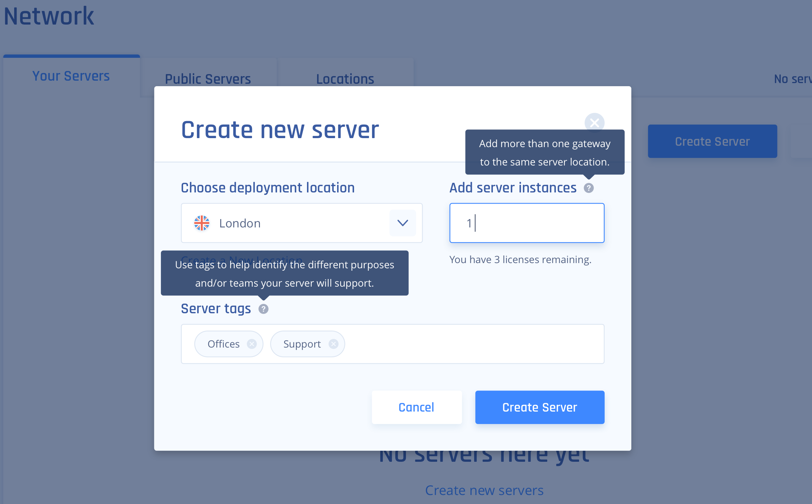This screenshot has width=812, height=504.
Task: Click the background Create Server button
Action: coord(712,141)
